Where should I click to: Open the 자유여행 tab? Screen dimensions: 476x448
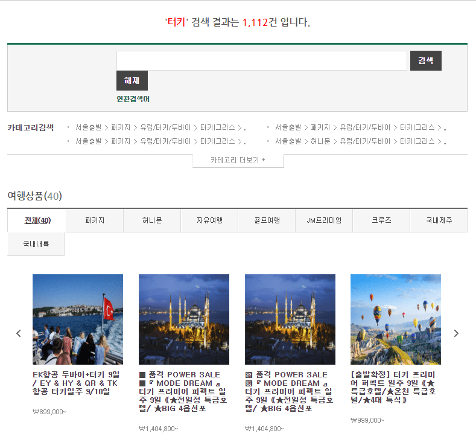pyautogui.click(x=209, y=220)
